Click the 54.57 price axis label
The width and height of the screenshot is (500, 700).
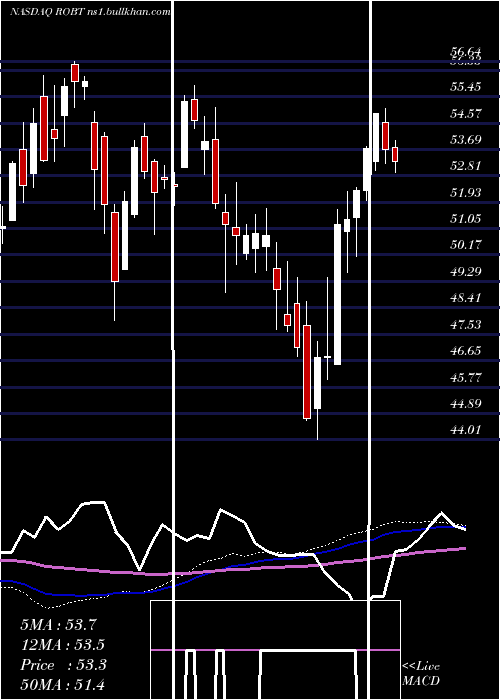[x=465, y=113]
